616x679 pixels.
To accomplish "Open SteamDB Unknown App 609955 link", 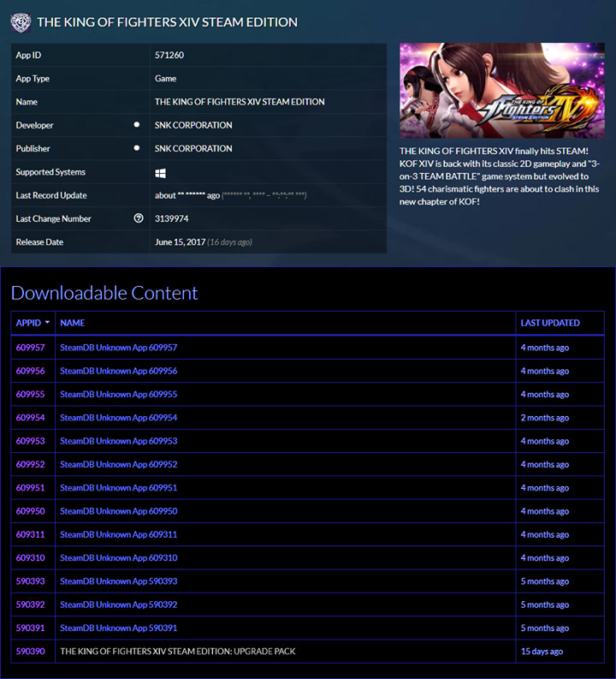I will point(119,395).
